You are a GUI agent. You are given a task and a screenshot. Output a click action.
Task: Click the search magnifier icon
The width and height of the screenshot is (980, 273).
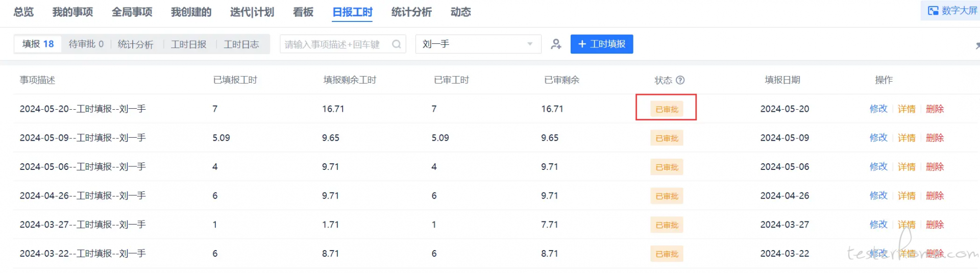pos(396,44)
